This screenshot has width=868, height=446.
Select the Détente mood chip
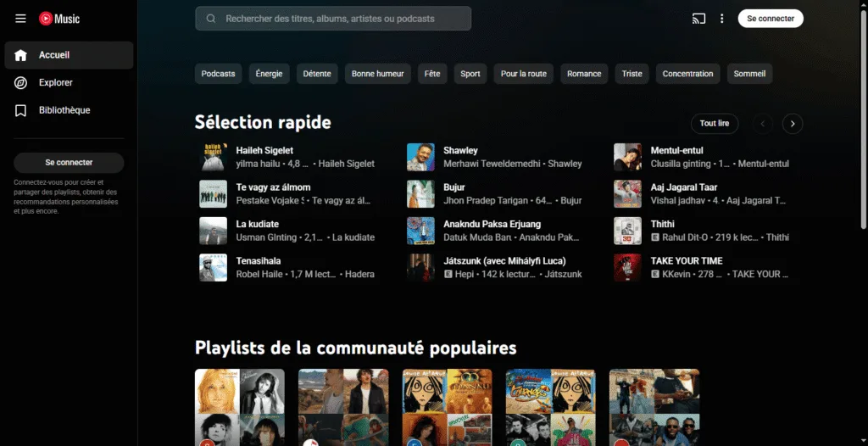coord(317,74)
